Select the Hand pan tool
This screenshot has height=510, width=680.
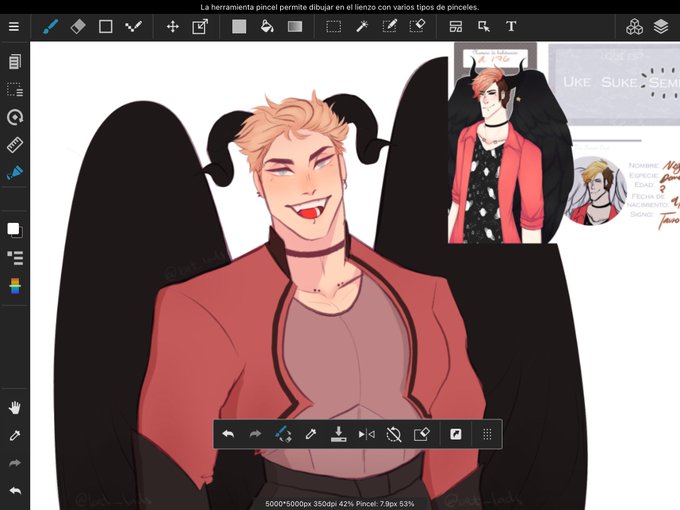[x=15, y=407]
